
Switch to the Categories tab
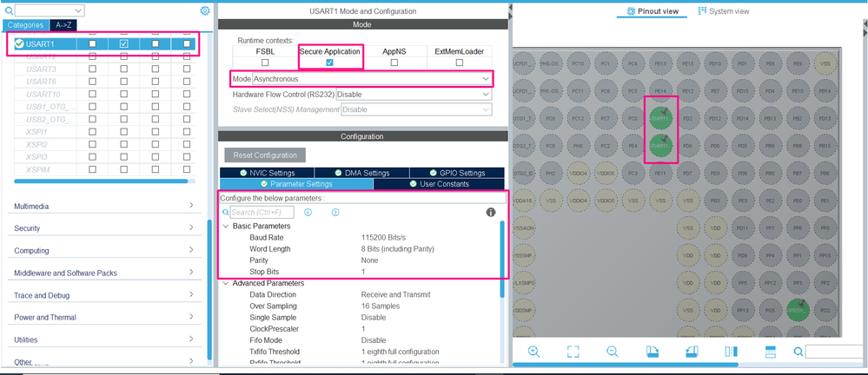25,25
